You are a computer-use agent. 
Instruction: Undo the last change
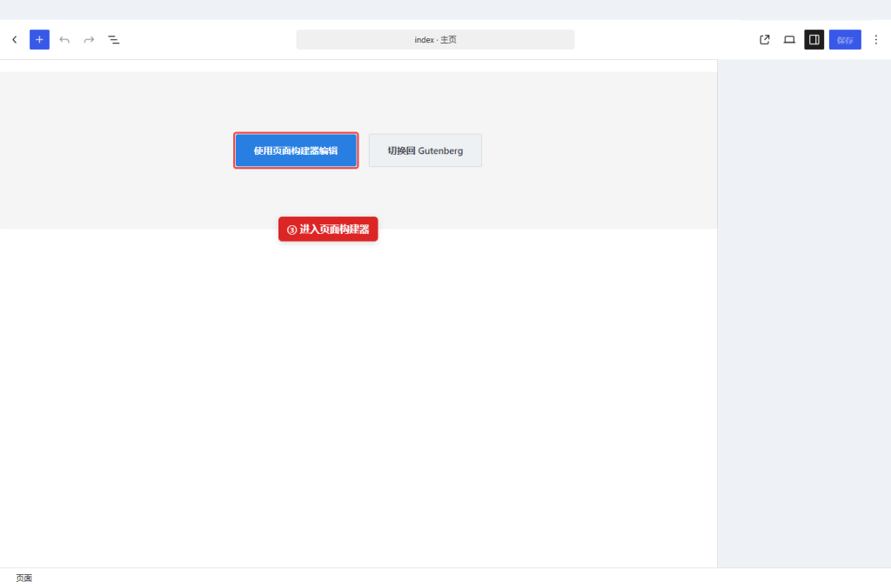tap(64, 40)
